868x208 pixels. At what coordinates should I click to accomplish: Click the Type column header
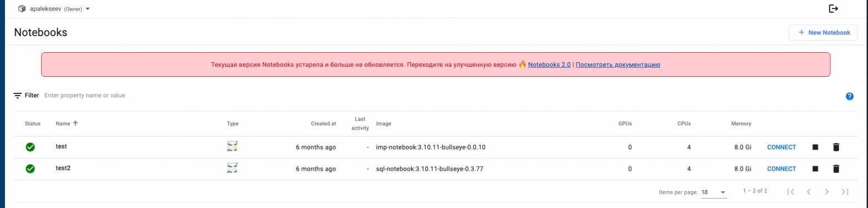point(233,123)
